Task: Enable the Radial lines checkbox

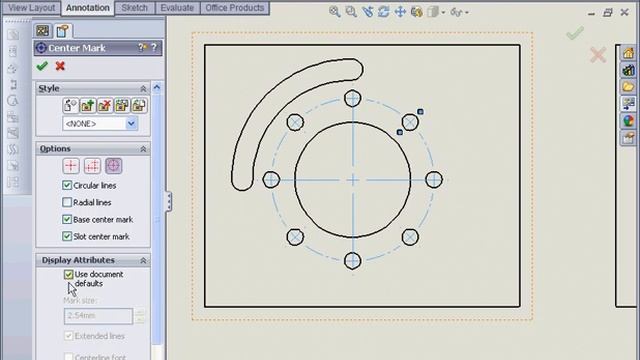Action: (67, 202)
